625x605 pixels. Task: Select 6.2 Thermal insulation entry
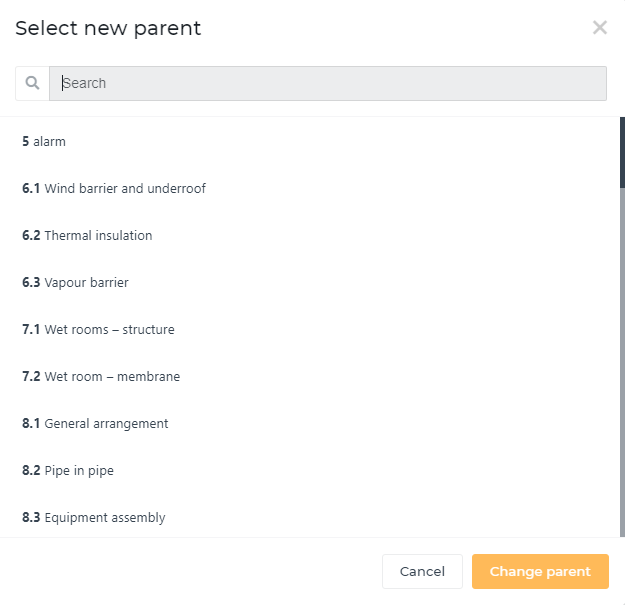(309, 235)
